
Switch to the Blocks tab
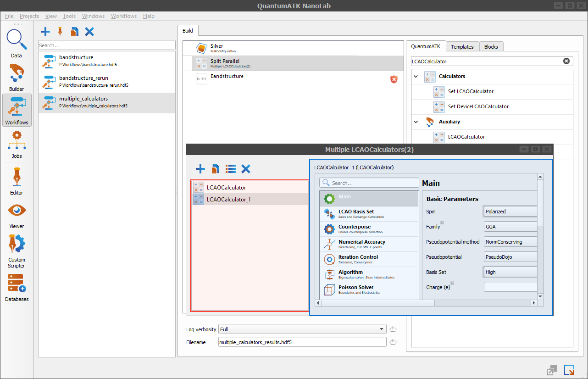(491, 46)
